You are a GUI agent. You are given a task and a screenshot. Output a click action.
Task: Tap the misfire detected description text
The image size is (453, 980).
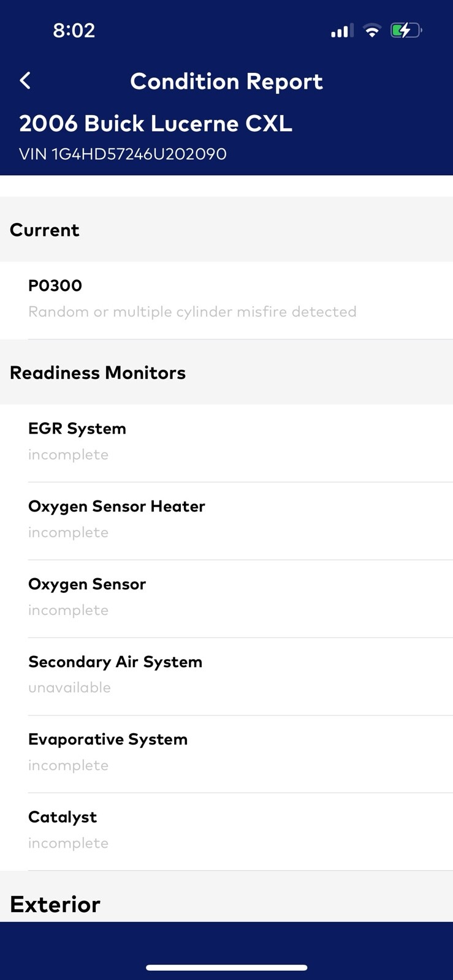click(192, 312)
